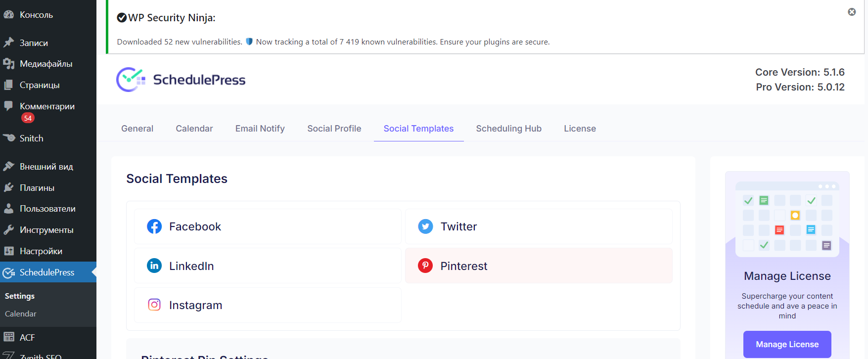Click the Twitter bird icon

[425, 226]
